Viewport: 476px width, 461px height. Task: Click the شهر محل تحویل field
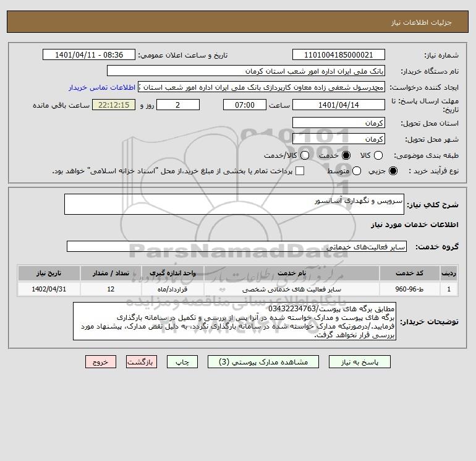(x=339, y=139)
